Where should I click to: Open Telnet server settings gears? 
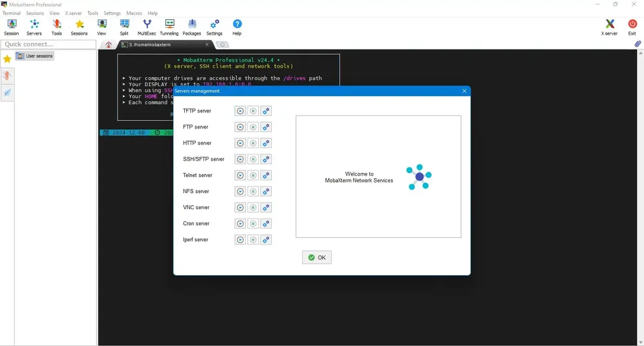click(266, 176)
